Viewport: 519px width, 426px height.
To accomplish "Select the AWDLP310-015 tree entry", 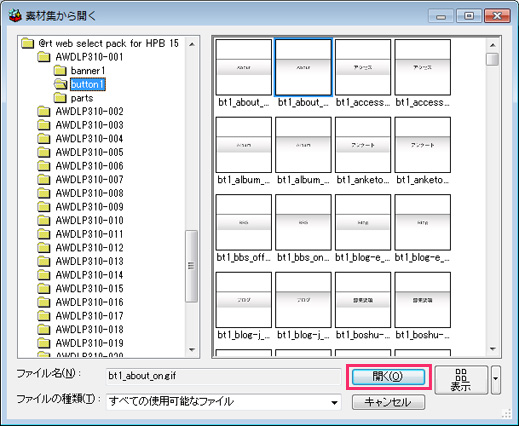I will click(x=89, y=288).
